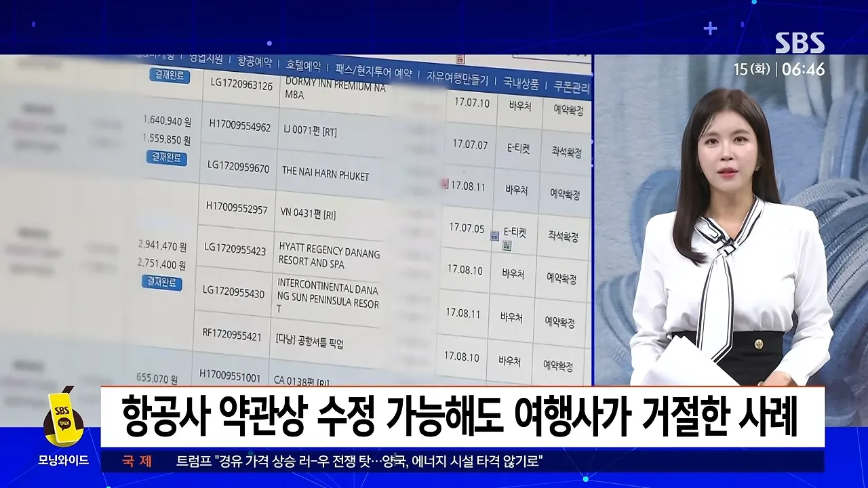This screenshot has height=488, width=868.
Task: Select booking number H17009552957
Action: (x=237, y=209)
